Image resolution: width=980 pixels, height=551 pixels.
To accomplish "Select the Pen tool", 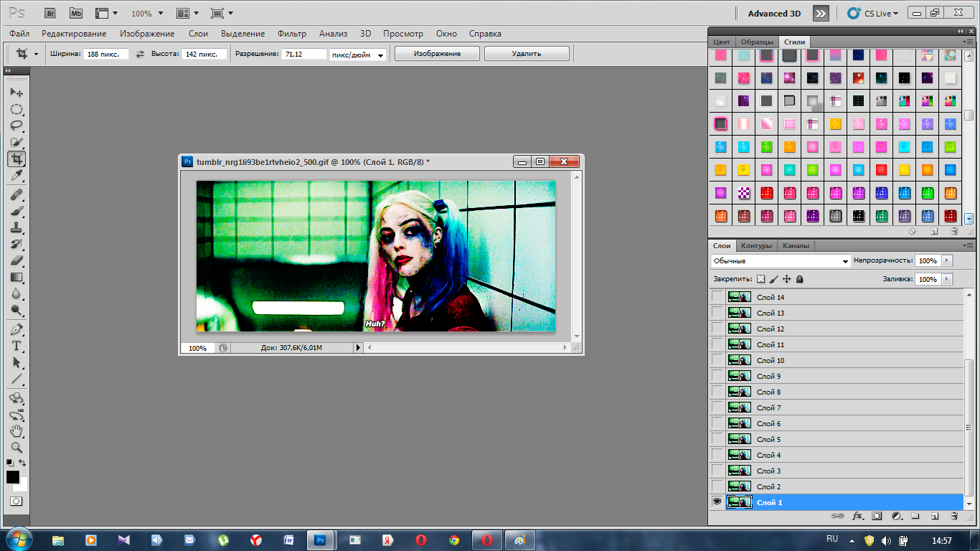I will (x=17, y=330).
